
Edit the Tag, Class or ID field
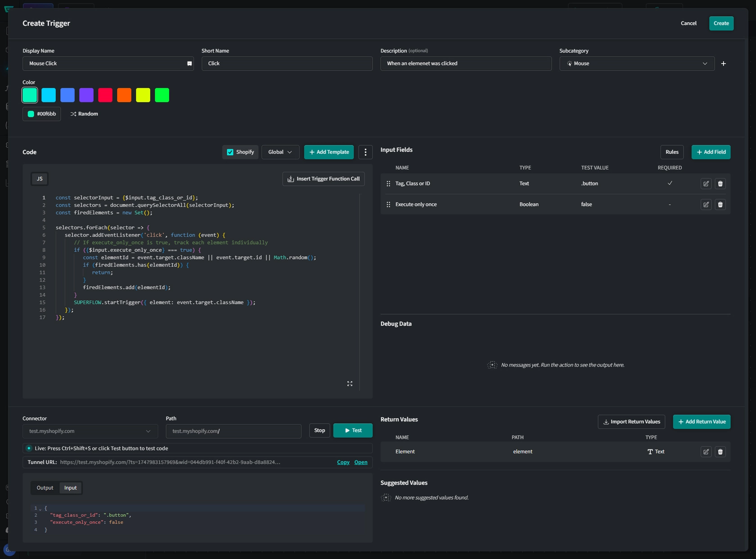pos(706,183)
